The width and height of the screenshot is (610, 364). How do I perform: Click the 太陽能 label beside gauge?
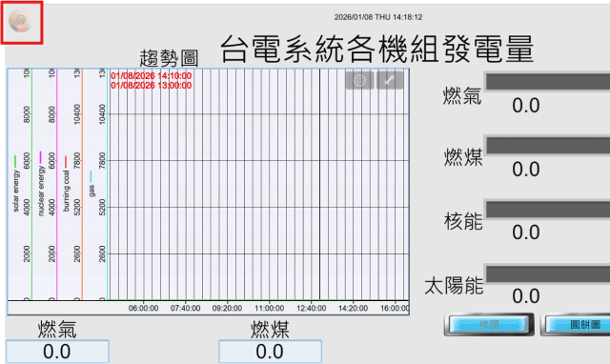pyautogui.click(x=454, y=286)
